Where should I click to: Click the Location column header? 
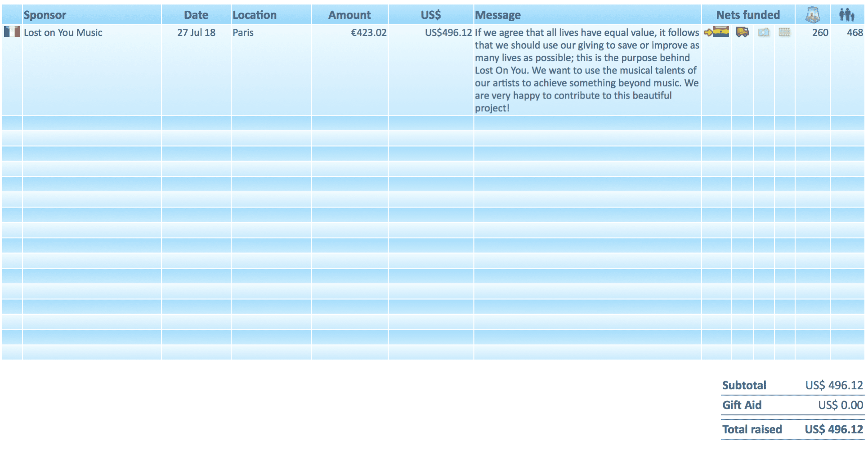[255, 14]
